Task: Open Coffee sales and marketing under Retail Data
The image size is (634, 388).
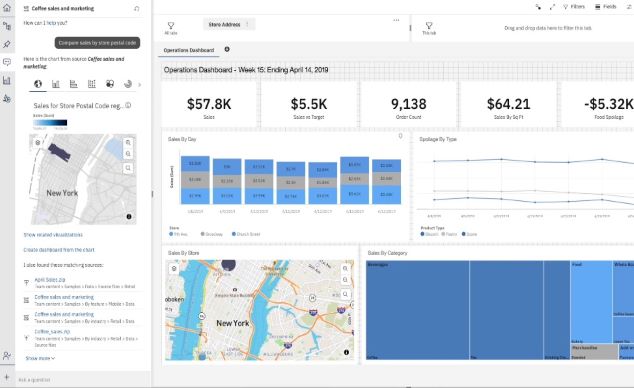Action: [x=64, y=314]
